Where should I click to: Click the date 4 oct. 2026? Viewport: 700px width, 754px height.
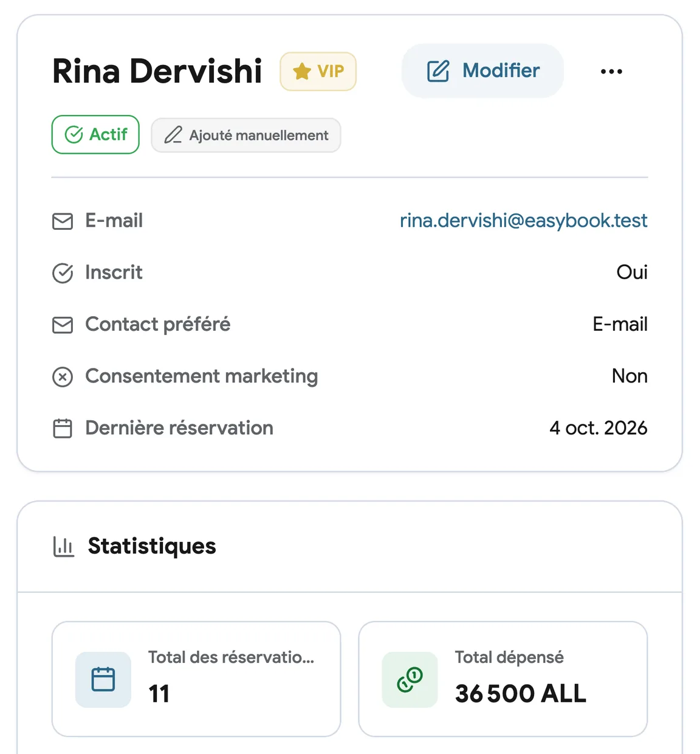[x=599, y=427]
